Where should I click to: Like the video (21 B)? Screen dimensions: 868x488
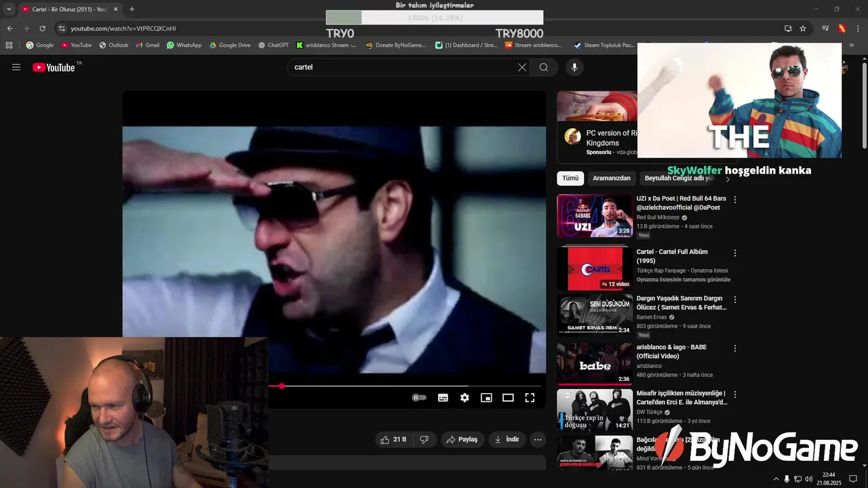tap(393, 439)
